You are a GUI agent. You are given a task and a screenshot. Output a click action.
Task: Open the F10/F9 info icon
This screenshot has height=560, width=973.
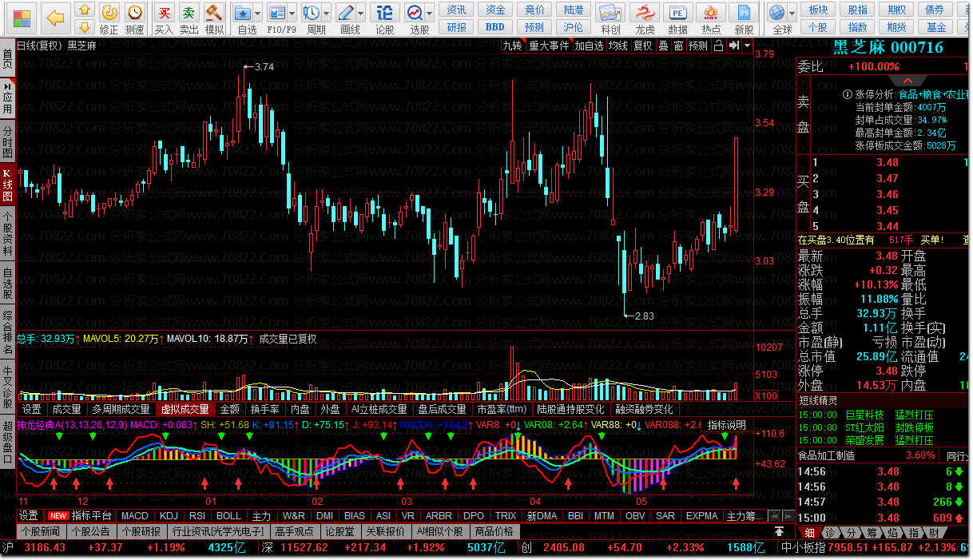276,14
